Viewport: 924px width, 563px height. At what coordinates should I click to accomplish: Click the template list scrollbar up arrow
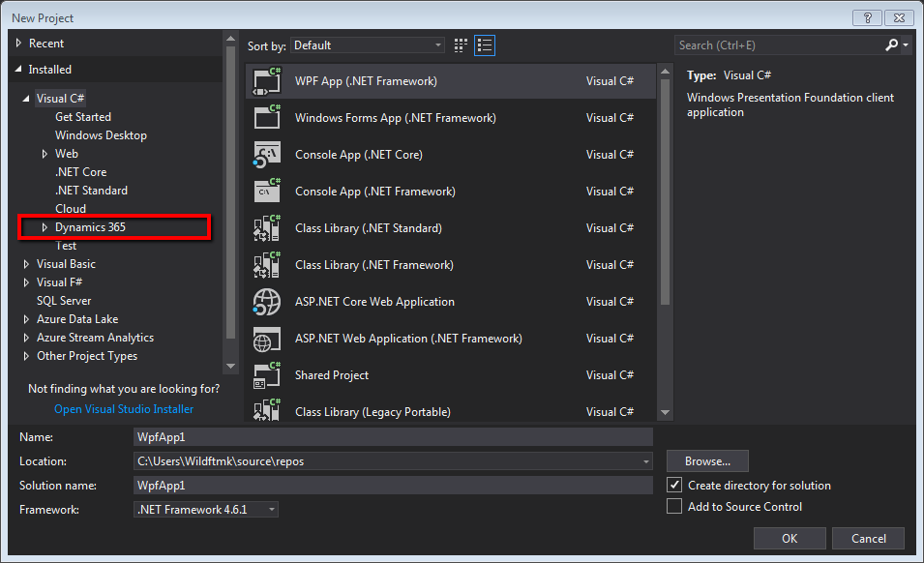(x=665, y=72)
